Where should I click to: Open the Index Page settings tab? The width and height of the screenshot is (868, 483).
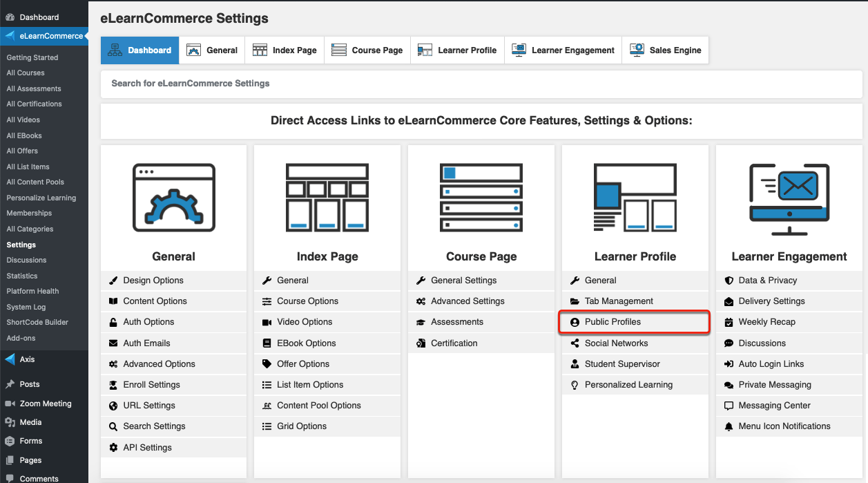pyautogui.click(x=284, y=50)
